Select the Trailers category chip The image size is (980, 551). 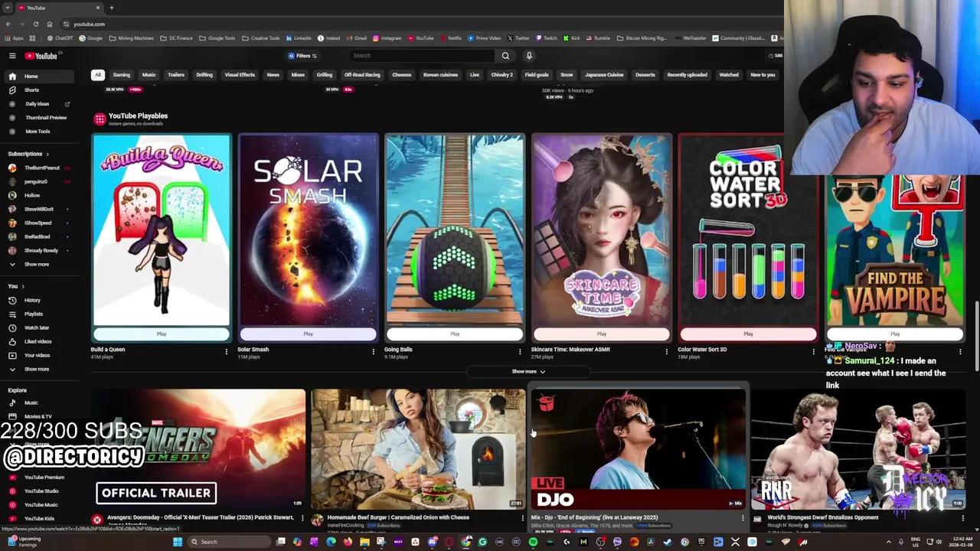(x=176, y=75)
